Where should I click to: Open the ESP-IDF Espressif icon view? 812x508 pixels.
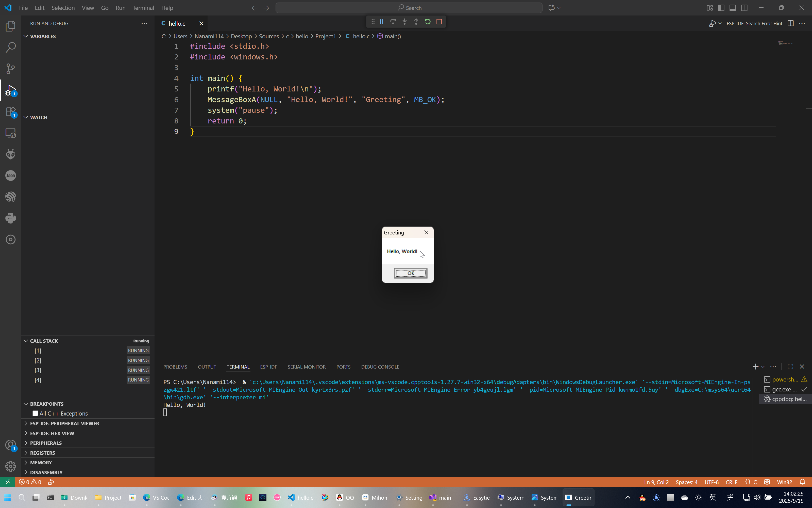(11, 197)
